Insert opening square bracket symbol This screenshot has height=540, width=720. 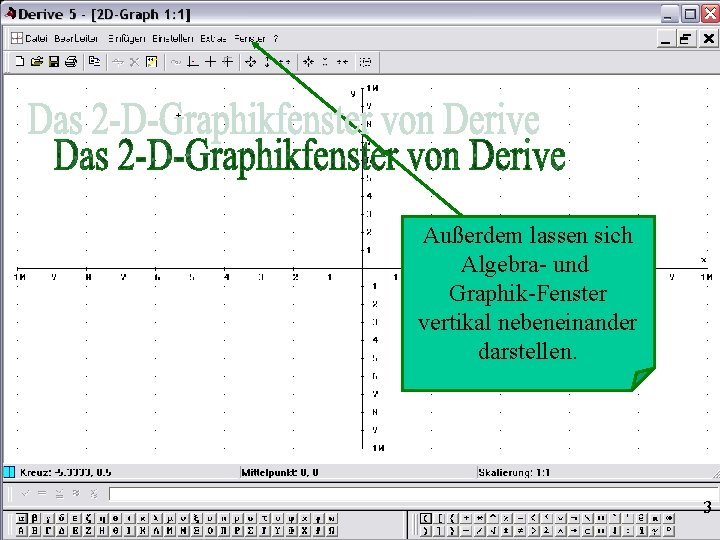pos(439,518)
